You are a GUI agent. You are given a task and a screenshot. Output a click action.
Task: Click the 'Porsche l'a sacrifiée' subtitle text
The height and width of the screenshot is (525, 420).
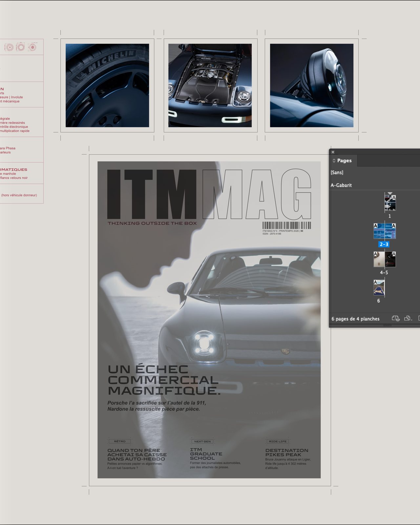[x=157, y=406]
